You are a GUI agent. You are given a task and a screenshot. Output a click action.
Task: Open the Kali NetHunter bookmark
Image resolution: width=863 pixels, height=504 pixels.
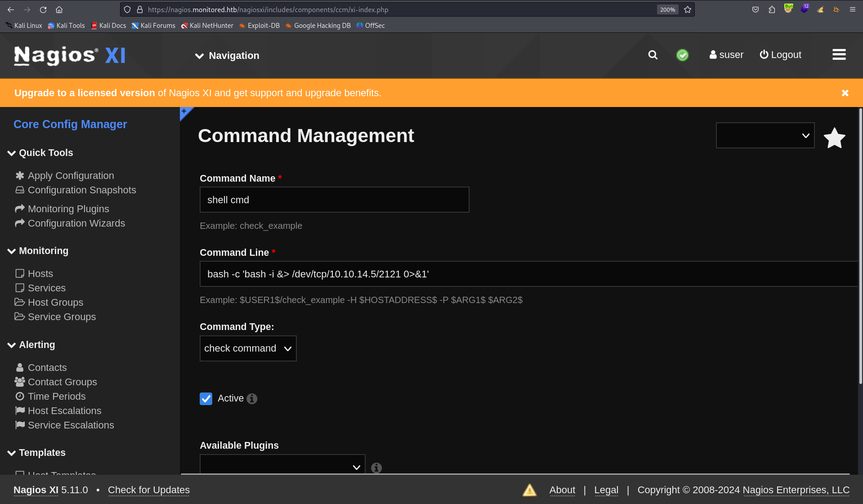(x=207, y=26)
